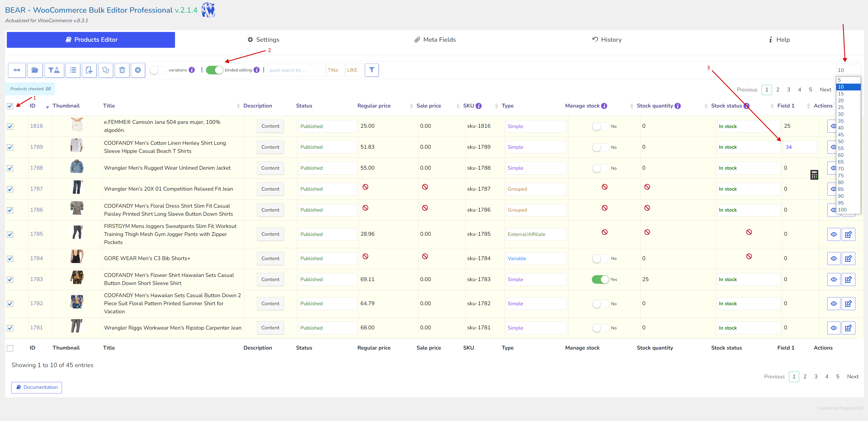Click the add new product page icon

tap(89, 70)
